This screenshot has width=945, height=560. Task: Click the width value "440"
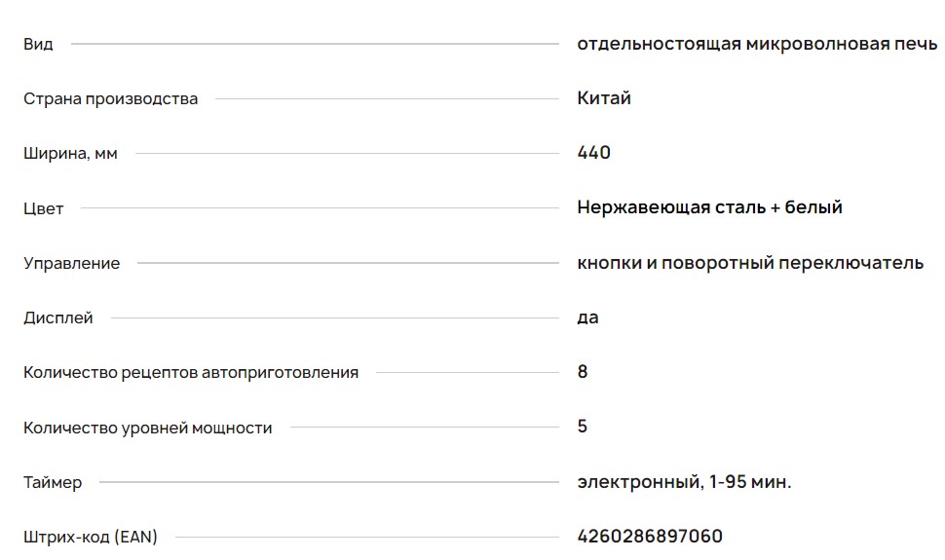tap(593, 153)
